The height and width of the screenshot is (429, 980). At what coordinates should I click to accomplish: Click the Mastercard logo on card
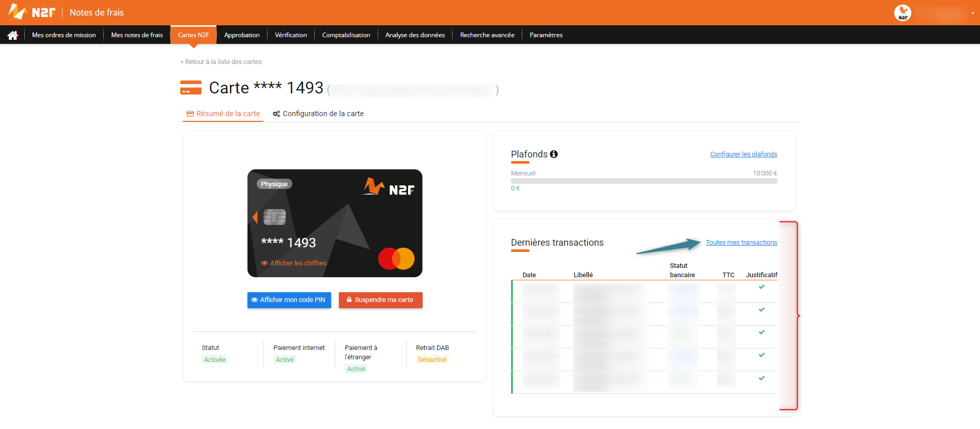[396, 259]
